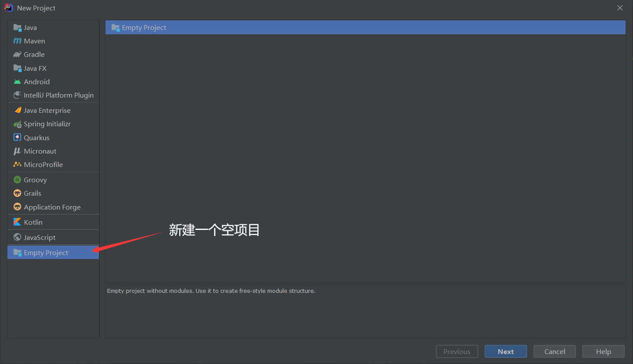Select the Micronaut label
Image resolution: width=633 pixels, height=364 pixels.
click(x=40, y=151)
